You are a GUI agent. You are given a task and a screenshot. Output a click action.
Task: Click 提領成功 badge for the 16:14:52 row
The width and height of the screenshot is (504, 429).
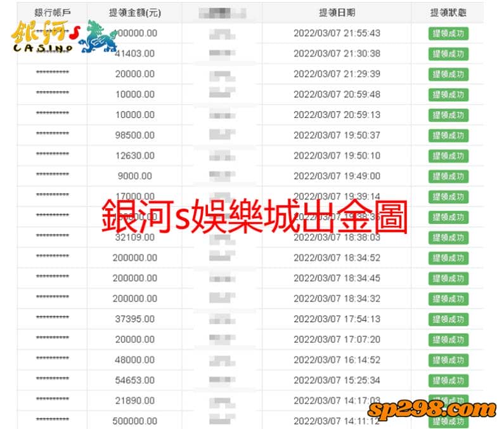pos(448,360)
